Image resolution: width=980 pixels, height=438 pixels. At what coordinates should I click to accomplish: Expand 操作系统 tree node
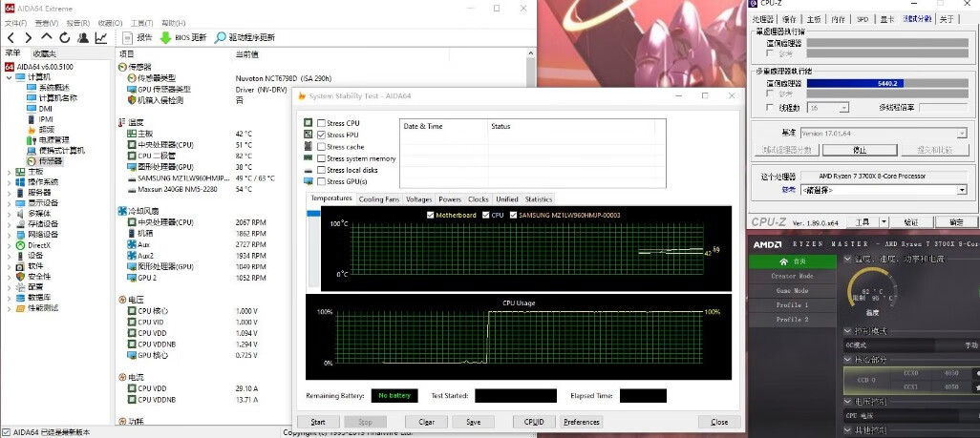tap(9, 182)
